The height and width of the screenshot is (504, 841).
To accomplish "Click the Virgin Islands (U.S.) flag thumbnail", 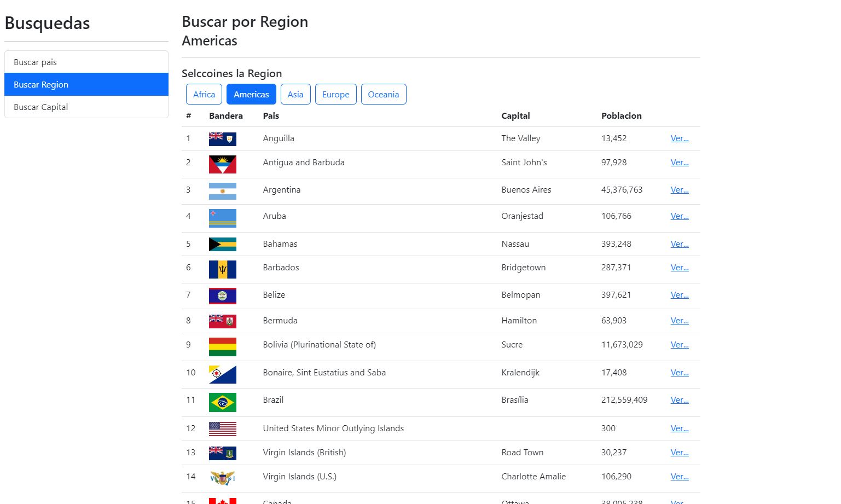I will 222,477.
